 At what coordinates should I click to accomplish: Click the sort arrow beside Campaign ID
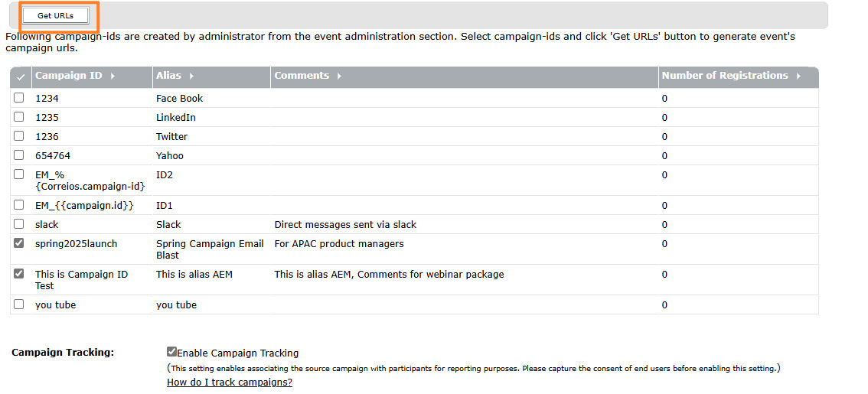[113, 77]
